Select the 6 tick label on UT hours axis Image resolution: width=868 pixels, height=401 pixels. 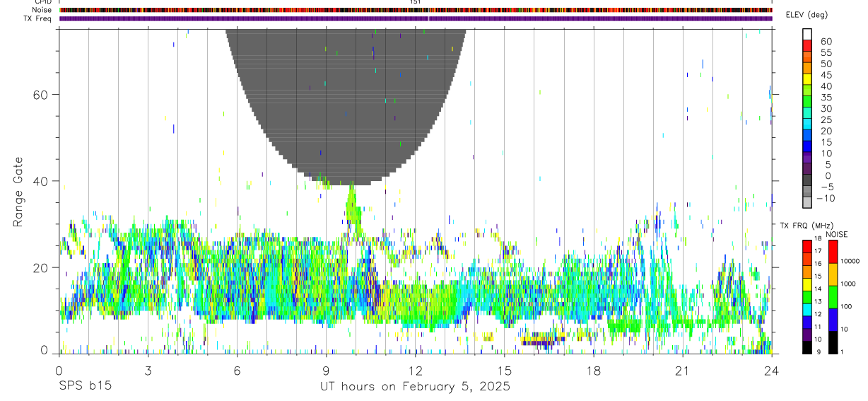[x=237, y=371]
